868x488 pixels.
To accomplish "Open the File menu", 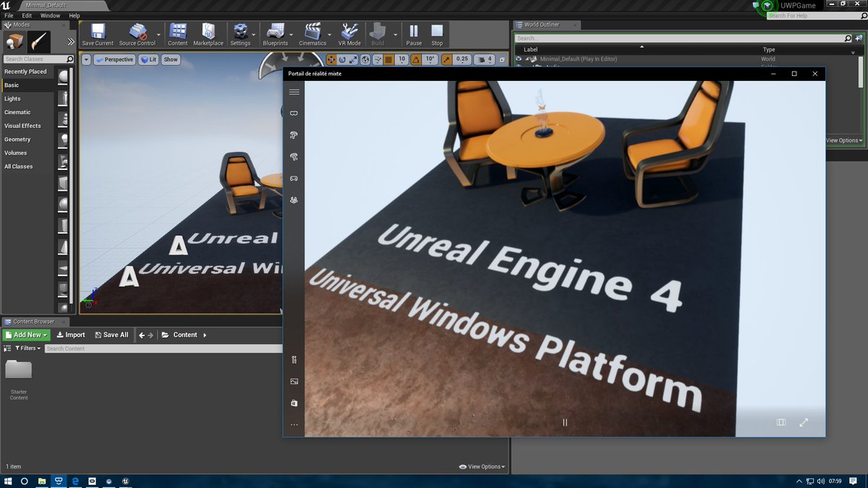I will [9, 15].
